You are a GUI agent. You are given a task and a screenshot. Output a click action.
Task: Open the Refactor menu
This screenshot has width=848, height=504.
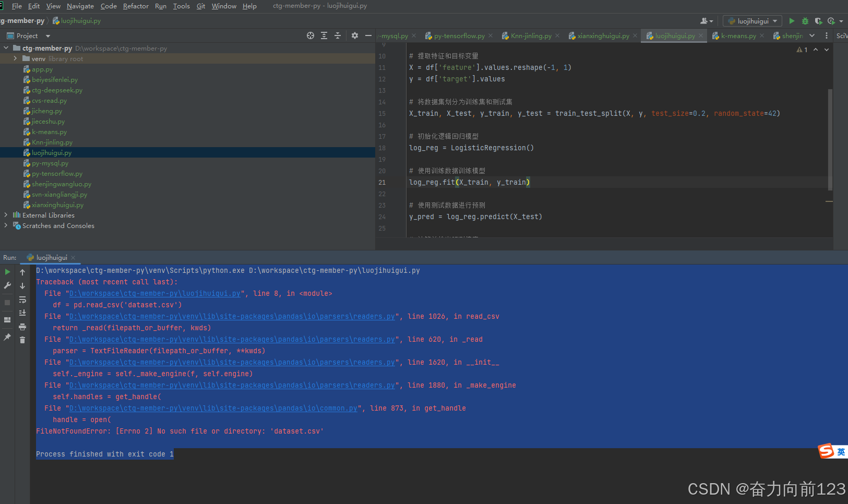pos(136,6)
